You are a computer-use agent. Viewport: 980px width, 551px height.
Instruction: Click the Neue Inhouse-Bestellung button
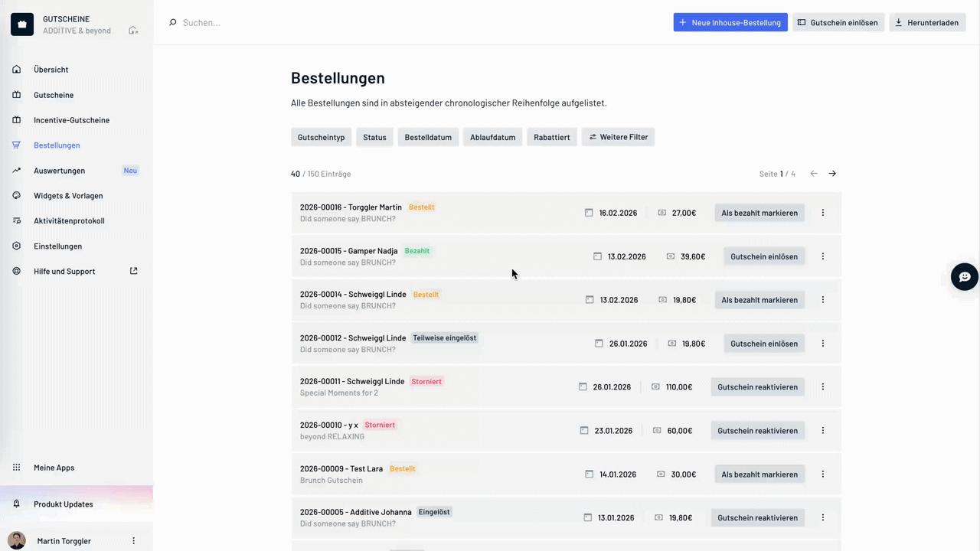point(730,22)
